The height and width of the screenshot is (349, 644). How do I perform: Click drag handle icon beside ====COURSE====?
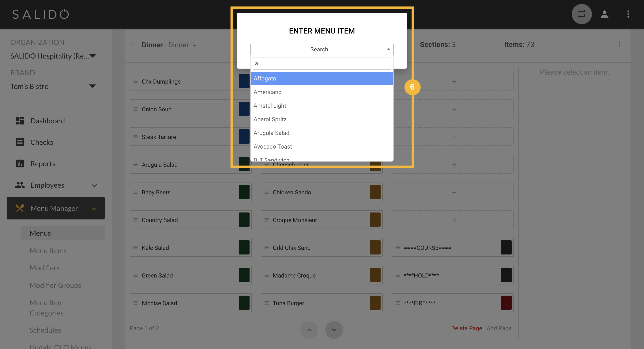(x=398, y=248)
